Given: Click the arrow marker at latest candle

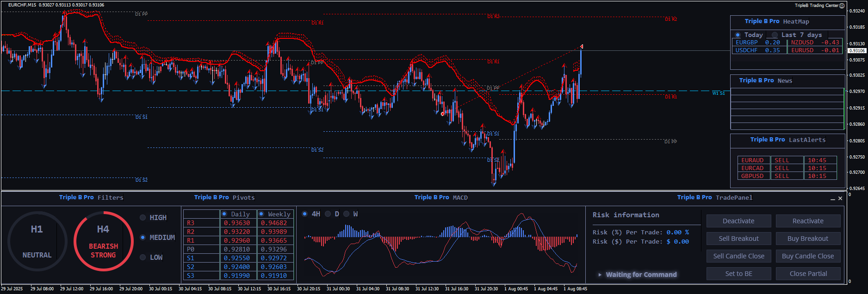Looking at the screenshot, I should pyautogui.click(x=581, y=46).
